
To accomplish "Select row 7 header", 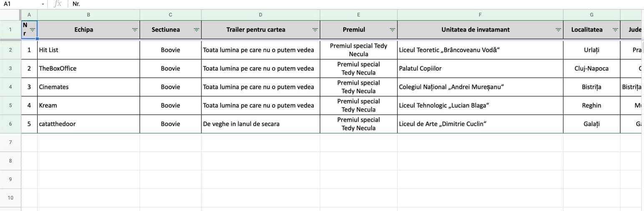I will [10, 142].
